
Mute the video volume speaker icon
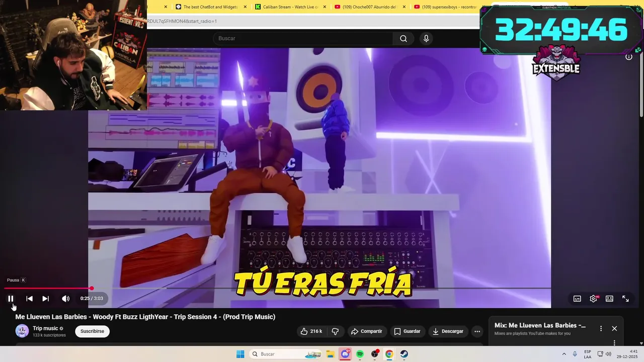click(65, 299)
